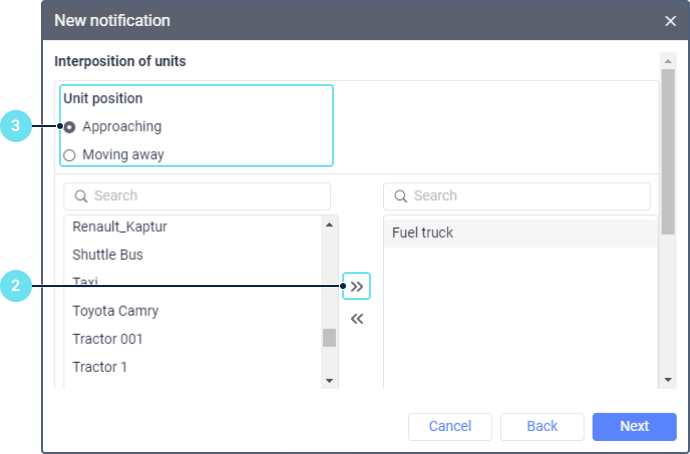Choose Toyota Camry from the list
The height and width of the screenshot is (454, 690).
115,311
